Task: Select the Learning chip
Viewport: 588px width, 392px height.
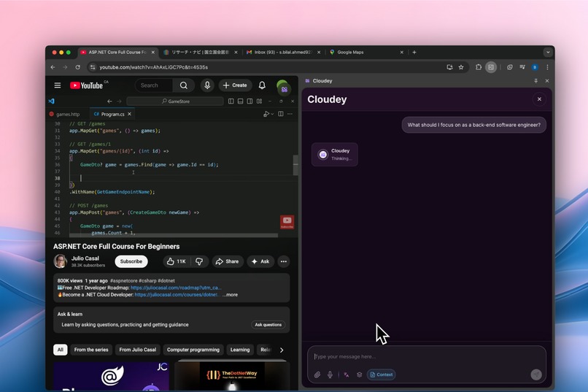Action: coord(240,350)
